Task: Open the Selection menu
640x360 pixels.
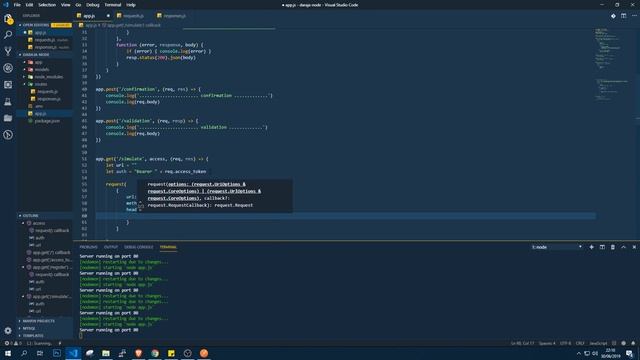Action: pos(47,5)
